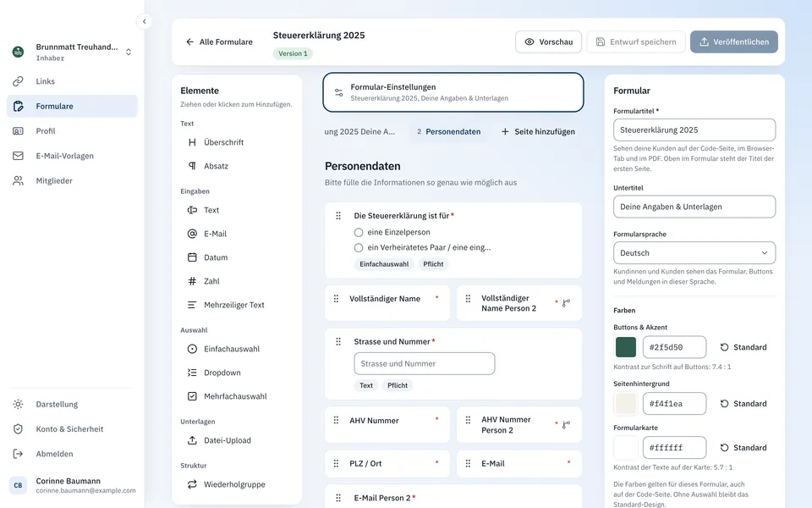Click drag handle of PLZ / Ort field
Viewport: 812px width, 508px height.
[336, 463]
